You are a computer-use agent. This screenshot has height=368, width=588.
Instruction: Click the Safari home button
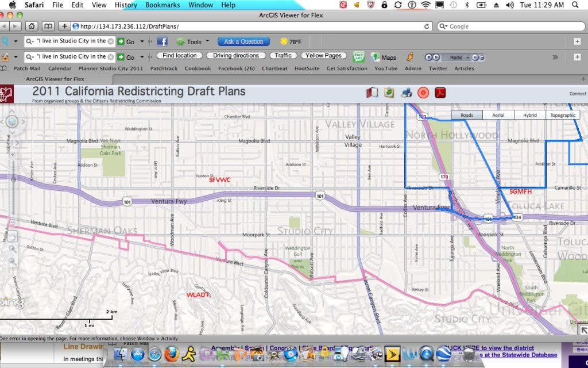[32, 26]
